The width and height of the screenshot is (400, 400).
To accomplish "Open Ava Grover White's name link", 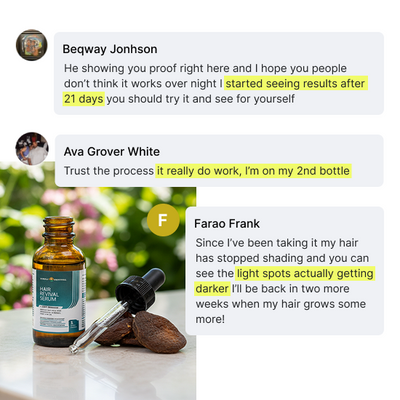I will 112,152.
